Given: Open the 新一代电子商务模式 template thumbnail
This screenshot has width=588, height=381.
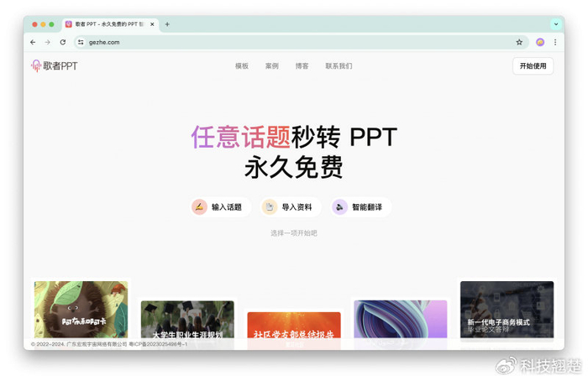Looking at the screenshot, I should click(x=507, y=310).
